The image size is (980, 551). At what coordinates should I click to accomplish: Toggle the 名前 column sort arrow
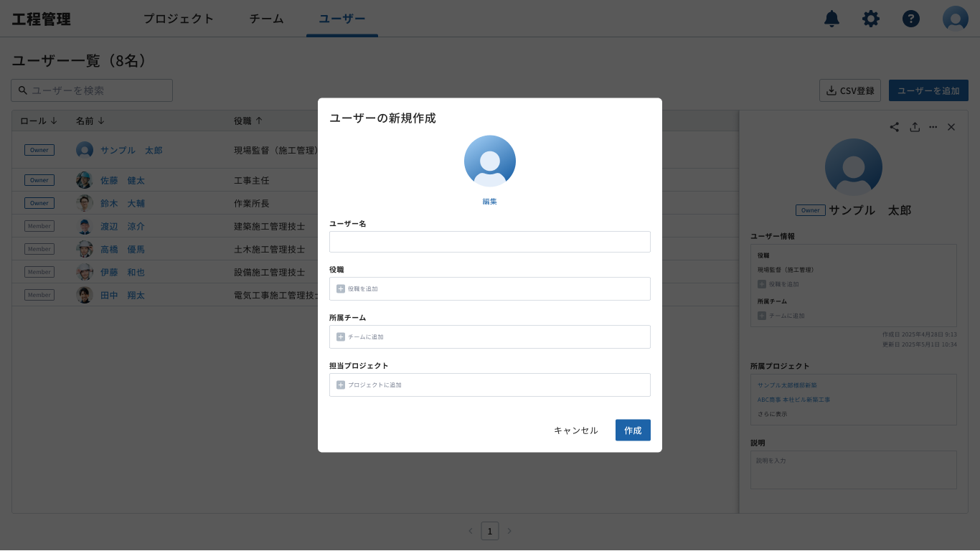click(x=101, y=121)
